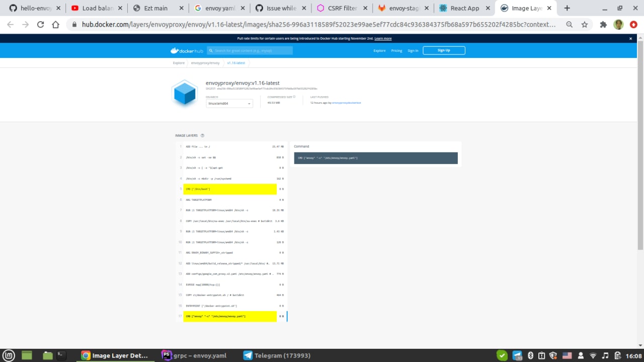The height and width of the screenshot is (362, 644).
Task: Switch to the React App tab
Action: point(464,8)
